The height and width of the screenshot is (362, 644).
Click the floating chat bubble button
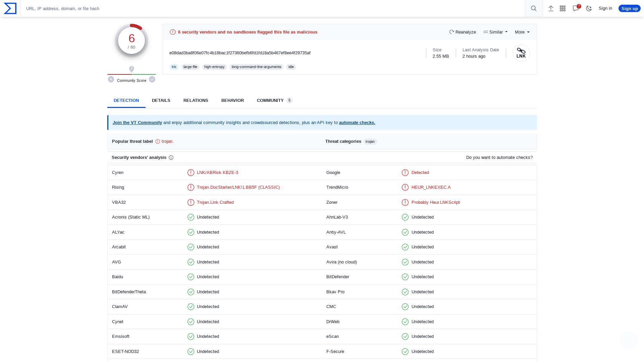[628, 340]
